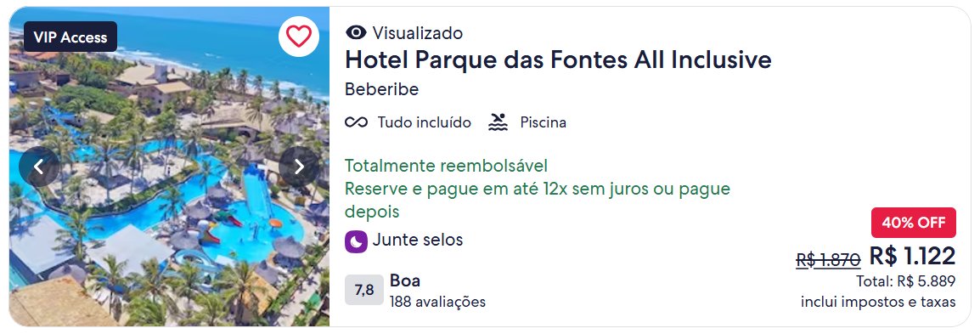The width and height of the screenshot is (980, 334).
Task: Open the 188 avaliações reviews
Action: 437,302
